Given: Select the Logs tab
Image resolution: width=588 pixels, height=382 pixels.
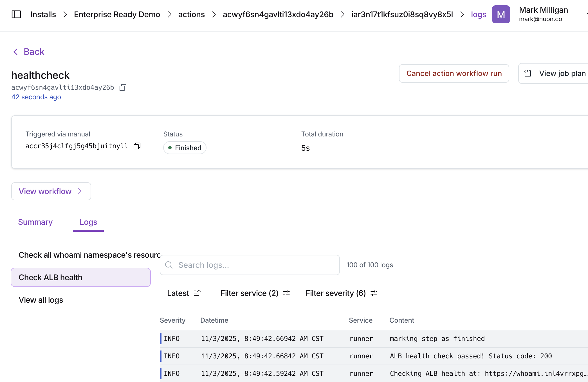Looking at the screenshot, I should [88, 222].
